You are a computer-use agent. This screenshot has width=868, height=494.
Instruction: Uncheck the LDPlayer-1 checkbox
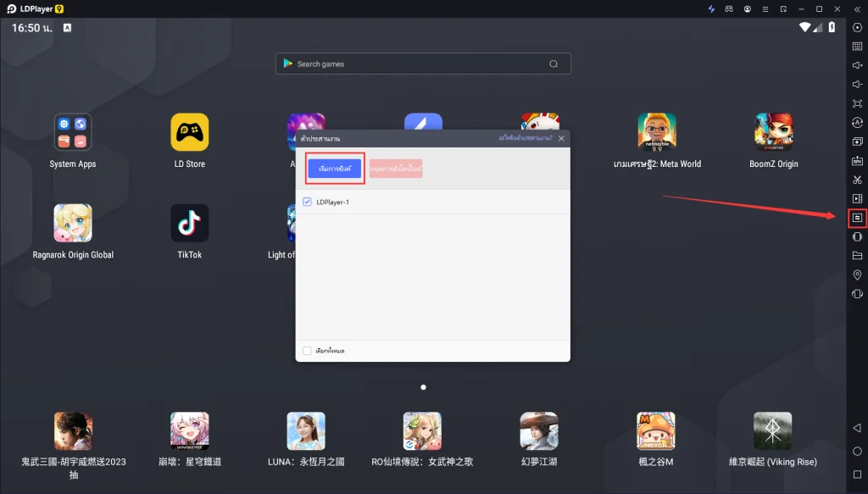307,202
